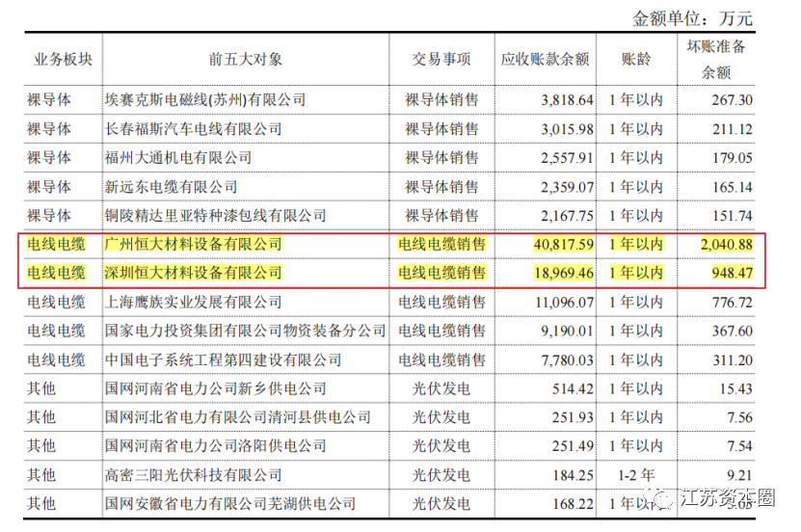Click bad debt value 267.30
Screen dimensions: 801x532
732,100
